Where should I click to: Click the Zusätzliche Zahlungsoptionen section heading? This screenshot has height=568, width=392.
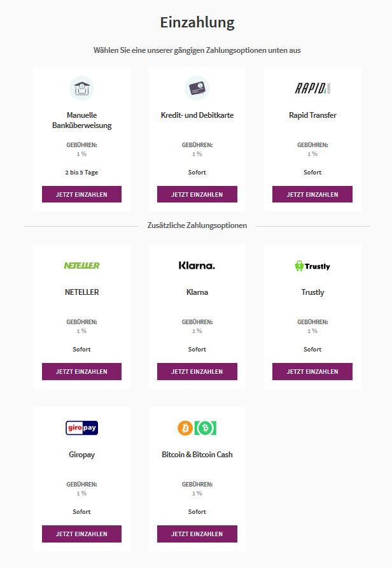click(x=197, y=225)
